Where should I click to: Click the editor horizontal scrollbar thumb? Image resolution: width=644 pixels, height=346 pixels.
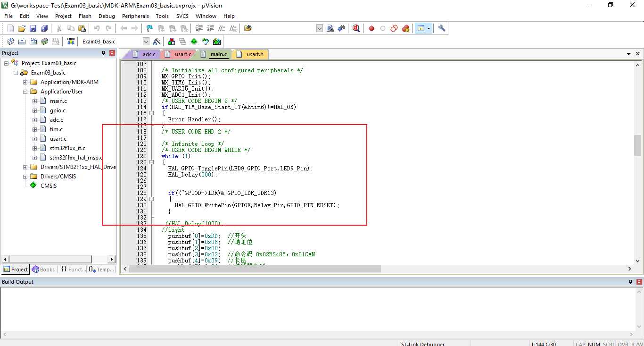255,269
